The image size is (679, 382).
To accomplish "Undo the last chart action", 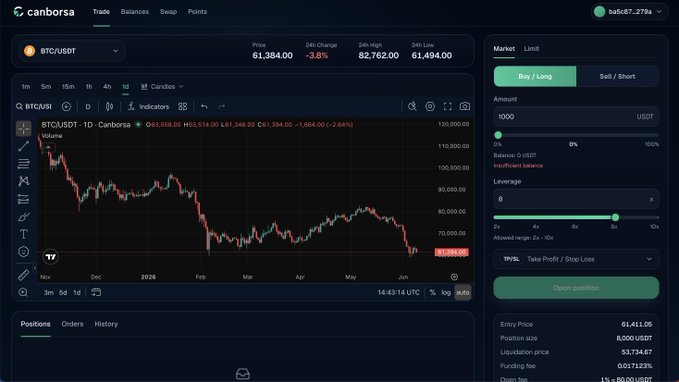I will 204,107.
